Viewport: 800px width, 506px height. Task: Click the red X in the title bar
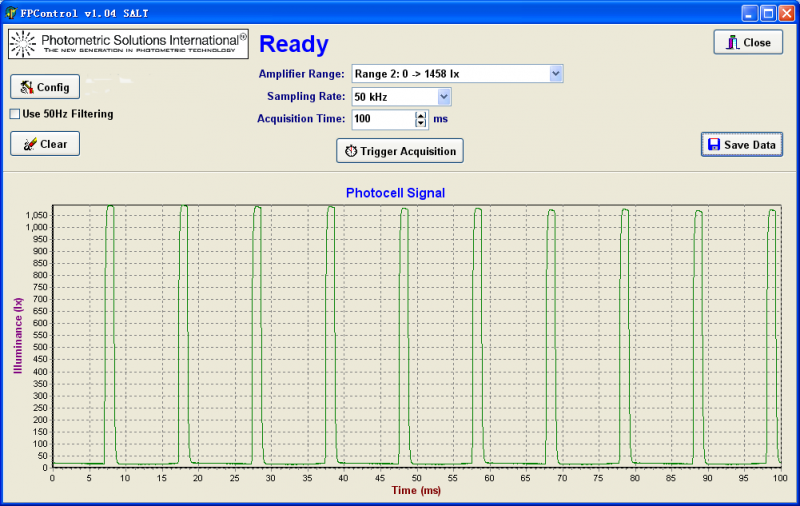(x=787, y=13)
